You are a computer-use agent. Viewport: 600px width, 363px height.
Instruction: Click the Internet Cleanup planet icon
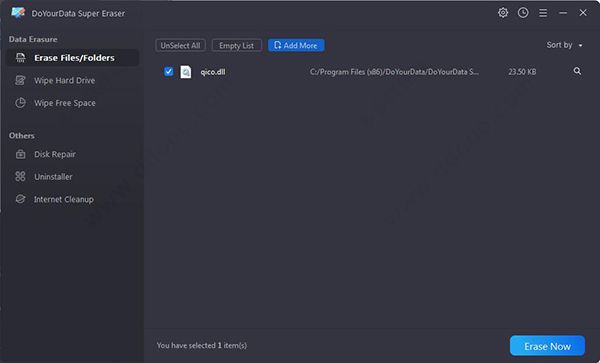pos(20,199)
